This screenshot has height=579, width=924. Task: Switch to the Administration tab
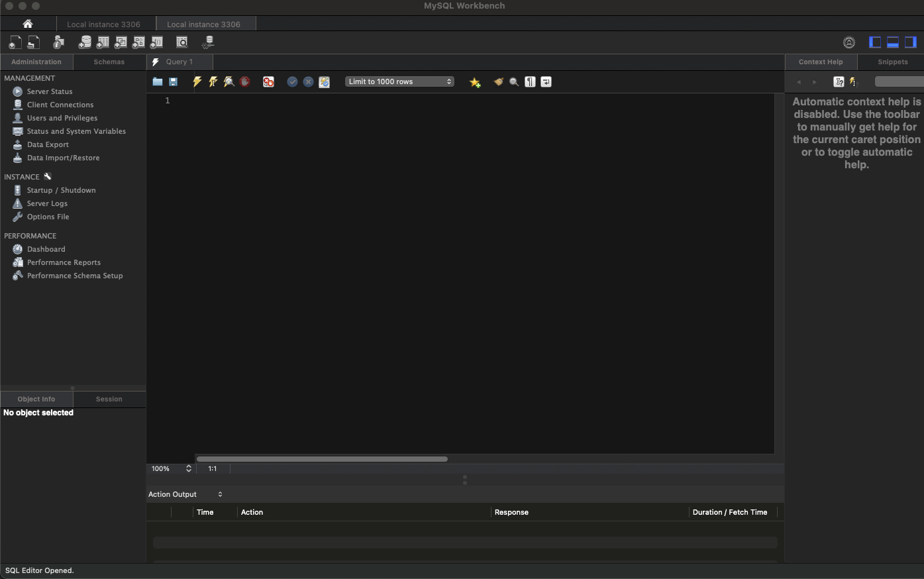point(36,62)
